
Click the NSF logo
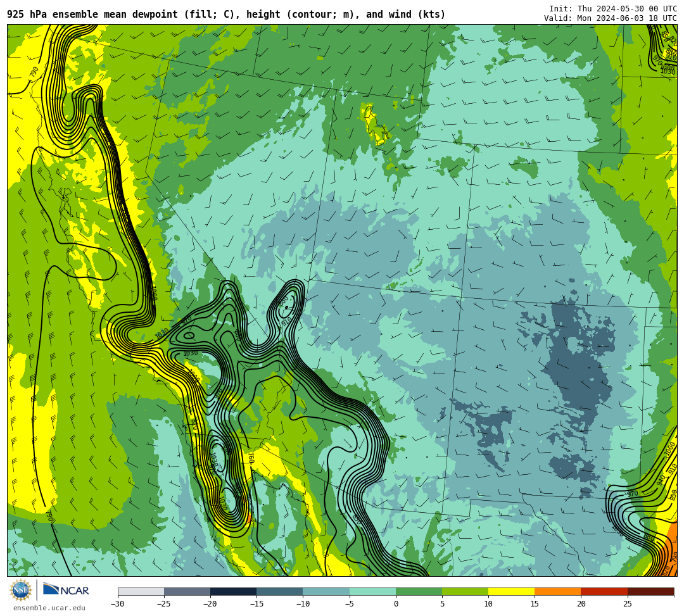pyautogui.click(x=20, y=591)
